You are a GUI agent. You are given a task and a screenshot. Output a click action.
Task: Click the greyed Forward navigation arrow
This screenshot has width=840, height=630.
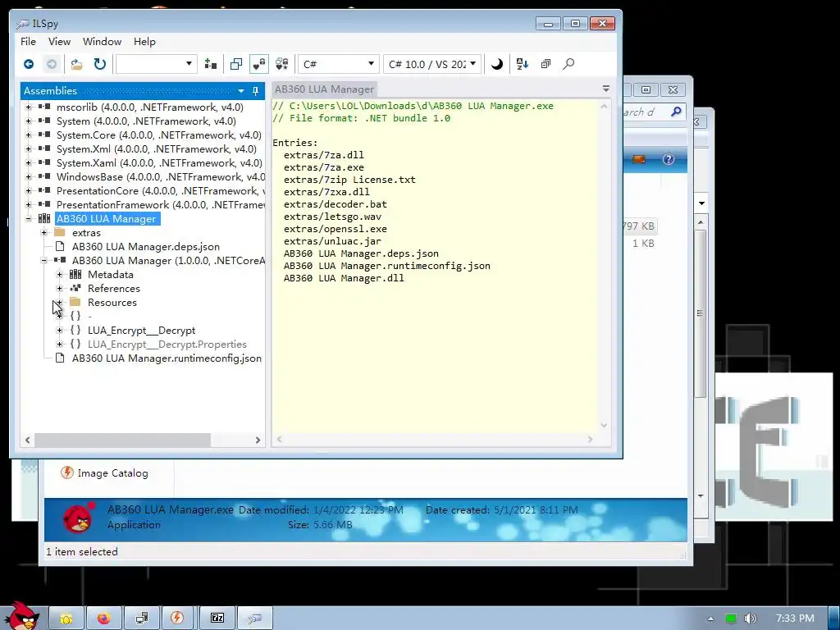click(52, 64)
